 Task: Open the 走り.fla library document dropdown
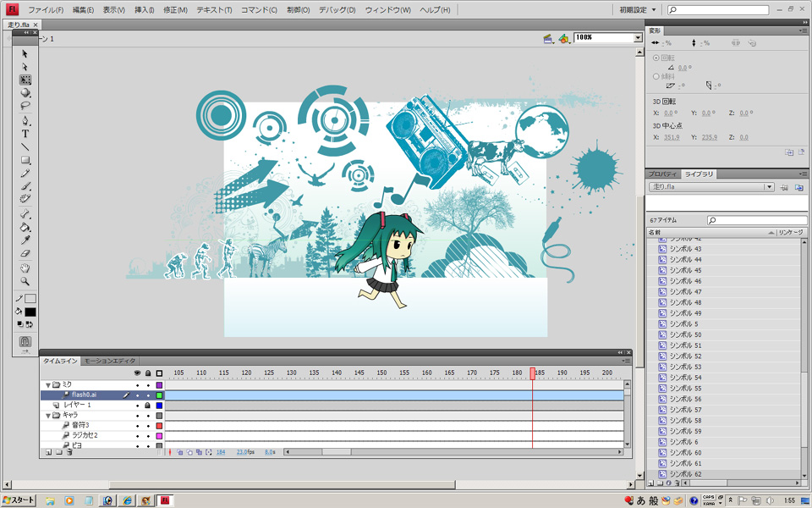769,187
